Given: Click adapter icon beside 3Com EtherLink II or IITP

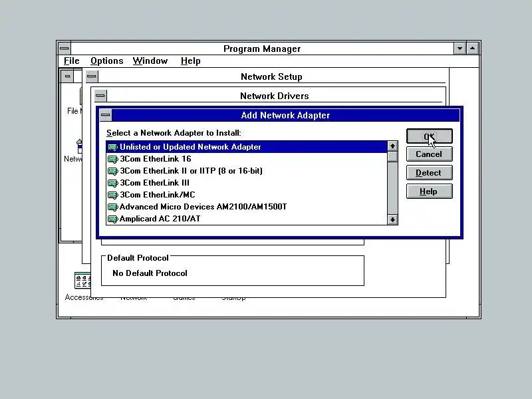Looking at the screenshot, I should pos(112,171).
